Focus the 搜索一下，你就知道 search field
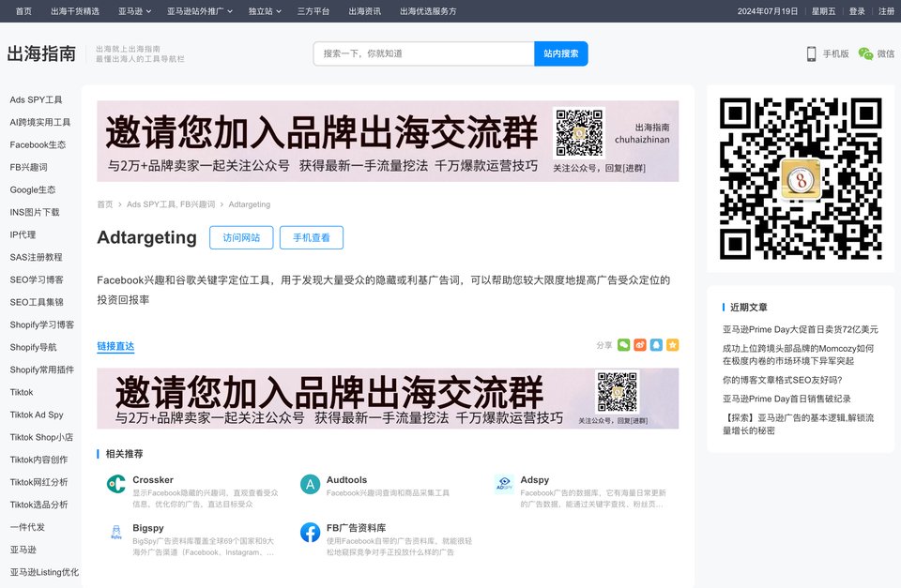901x588 pixels. coord(424,53)
